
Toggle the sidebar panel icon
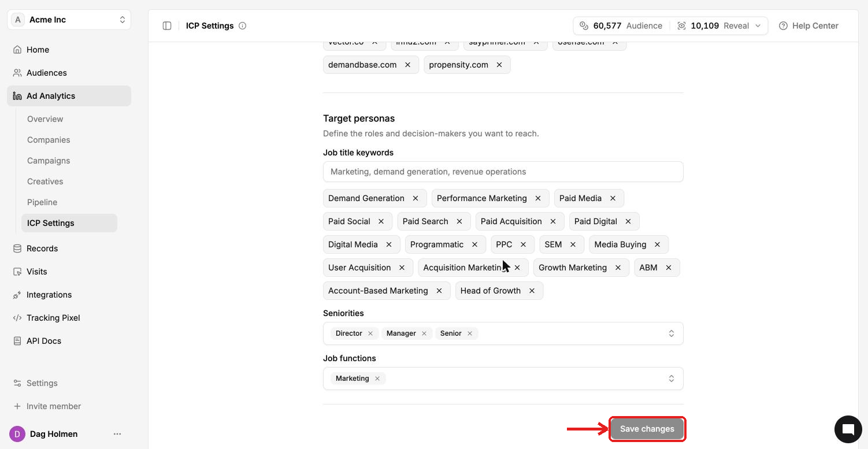tap(167, 25)
